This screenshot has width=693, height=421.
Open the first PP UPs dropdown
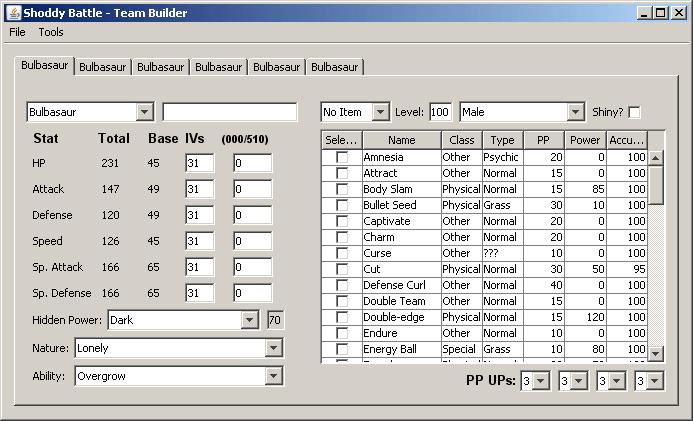click(535, 381)
